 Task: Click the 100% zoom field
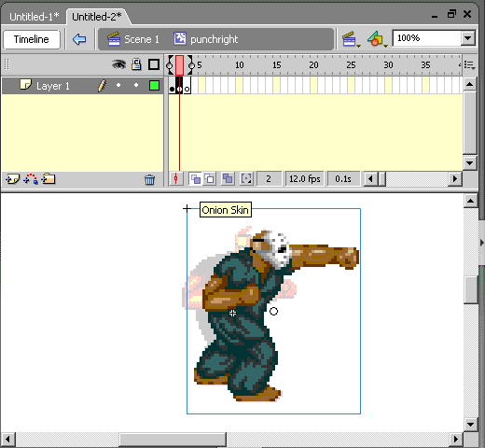pos(427,38)
